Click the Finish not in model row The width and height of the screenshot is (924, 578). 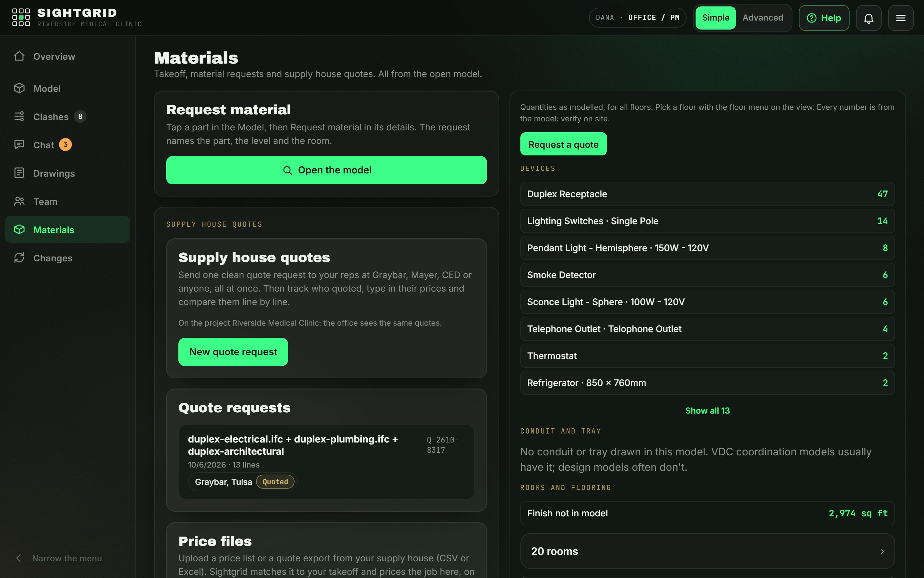(707, 513)
